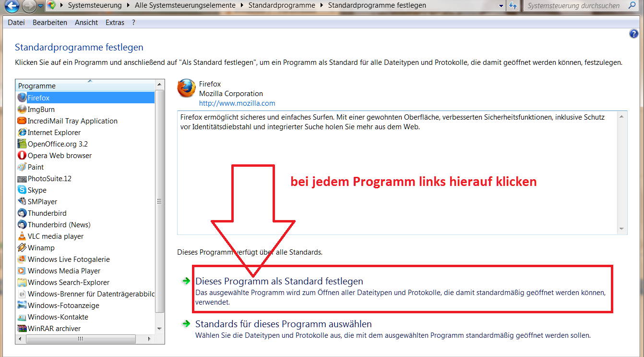This screenshot has height=357, width=644.
Task: Select the ImgBurn entry text
Action: [41, 110]
